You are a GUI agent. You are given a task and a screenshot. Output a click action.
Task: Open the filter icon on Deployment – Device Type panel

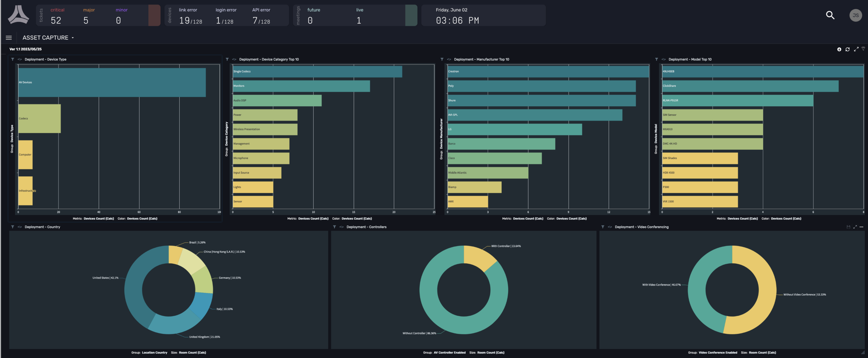13,59
